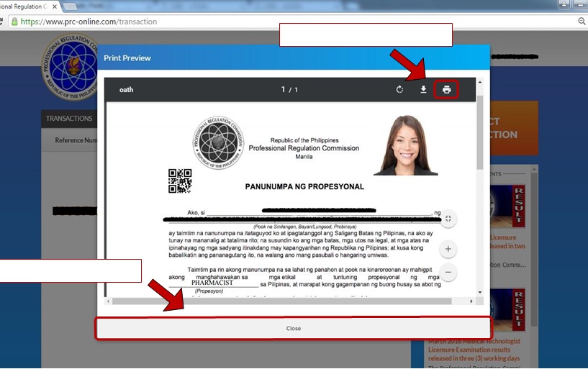Click the fit-to-page round button

coord(448,219)
